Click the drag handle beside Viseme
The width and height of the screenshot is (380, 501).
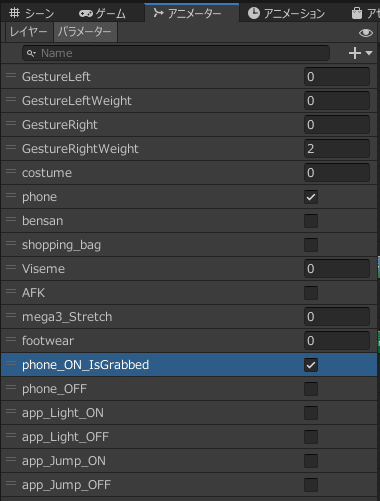(11, 267)
